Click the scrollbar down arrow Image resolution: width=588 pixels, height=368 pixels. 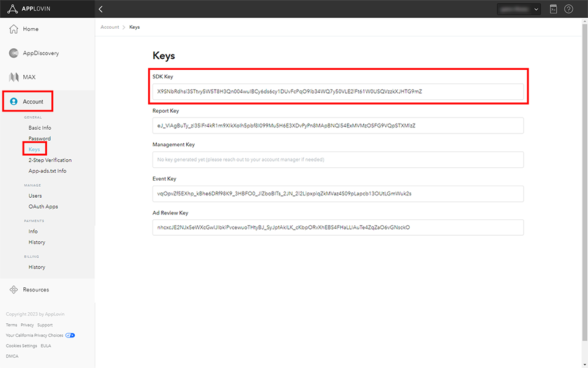click(x=584, y=364)
